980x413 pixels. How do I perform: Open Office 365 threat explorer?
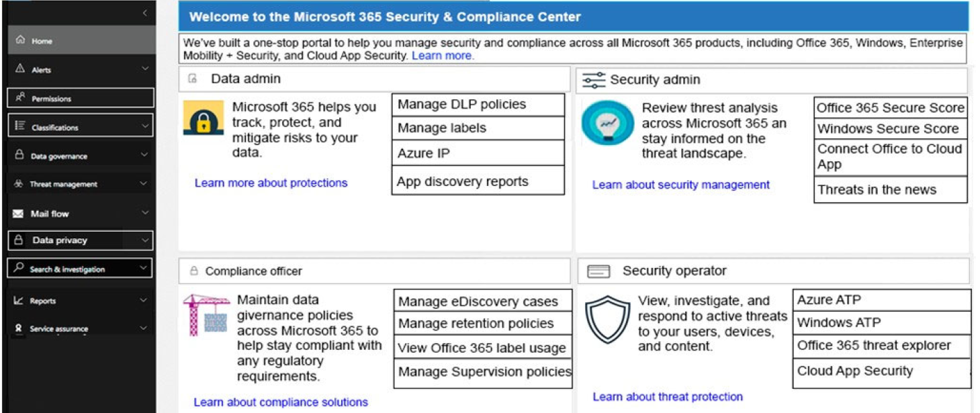click(882, 346)
